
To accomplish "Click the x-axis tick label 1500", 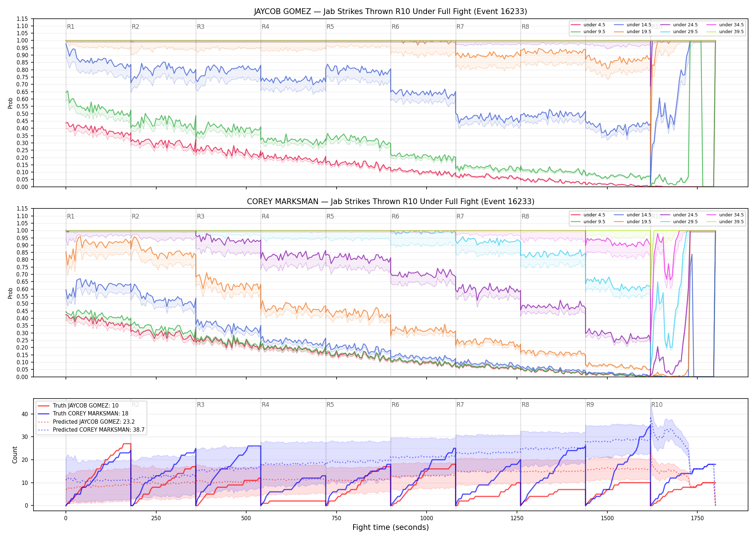I will click(607, 518).
